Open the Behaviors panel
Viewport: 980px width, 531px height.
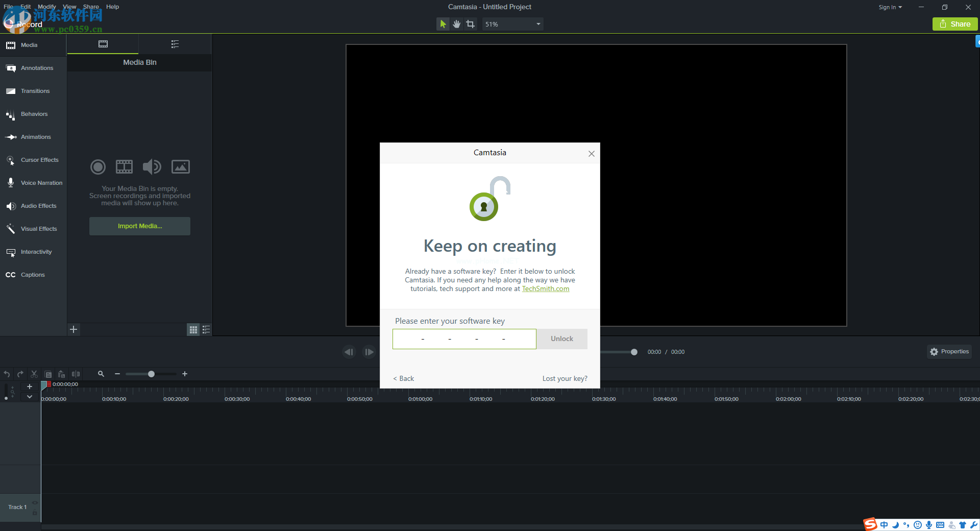pyautogui.click(x=33, y=114)
